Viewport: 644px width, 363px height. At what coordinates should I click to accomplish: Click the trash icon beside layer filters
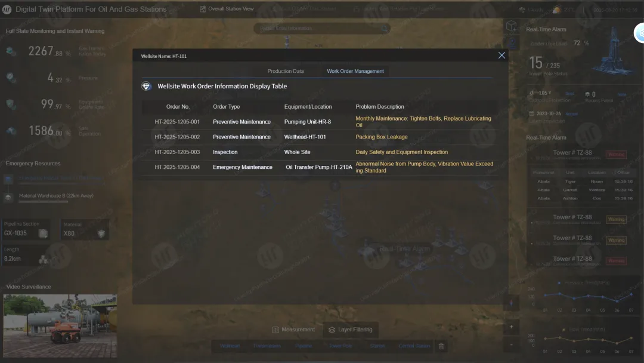pyautogui.click(x=441, y=346)
